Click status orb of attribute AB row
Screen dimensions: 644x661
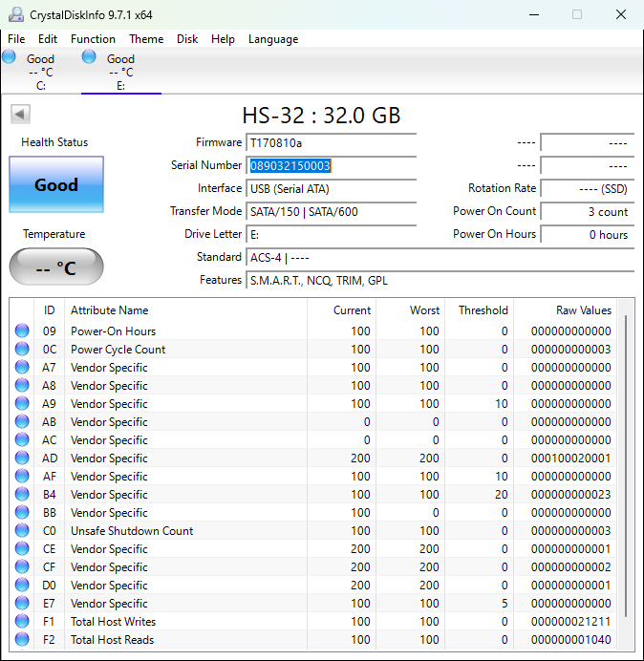22,421
